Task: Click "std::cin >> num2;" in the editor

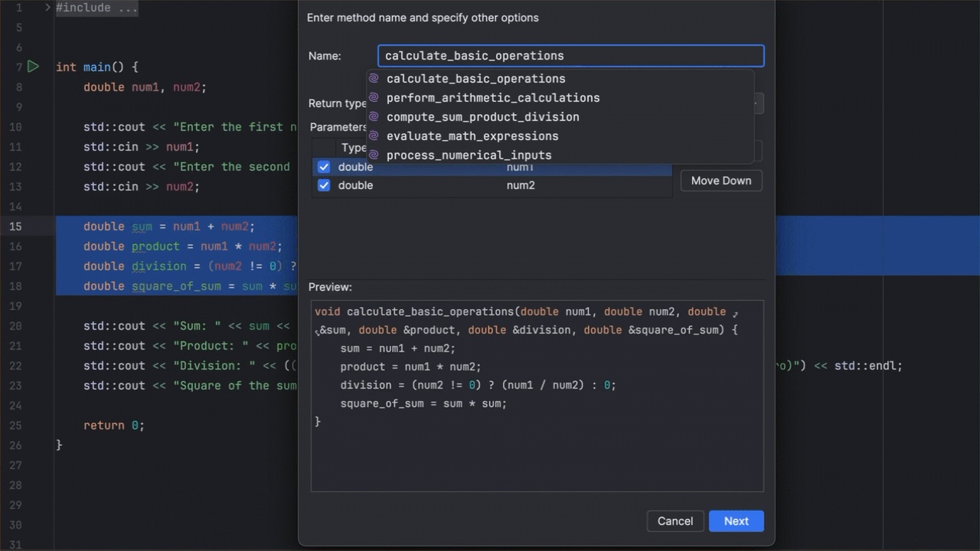Action: point(141,187)
